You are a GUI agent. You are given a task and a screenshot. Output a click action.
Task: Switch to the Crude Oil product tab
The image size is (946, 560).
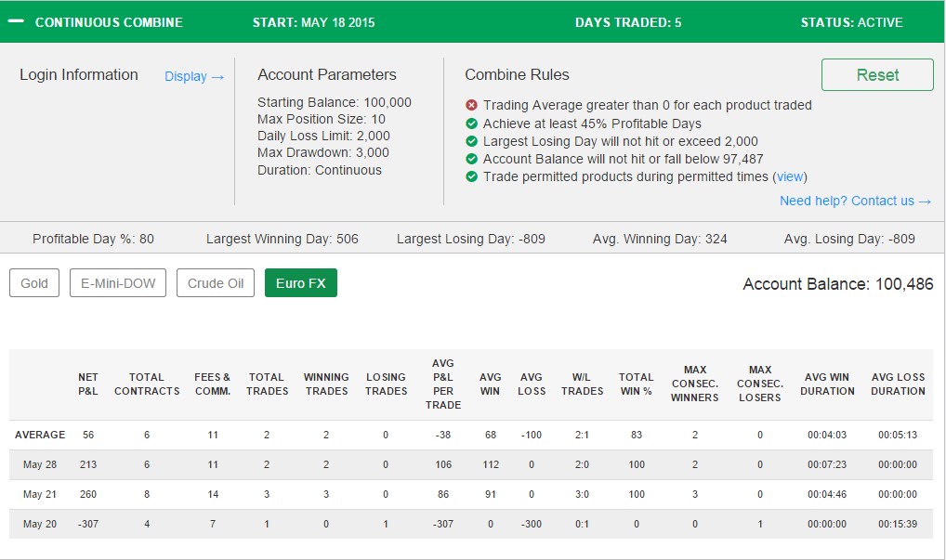point(216,282)
